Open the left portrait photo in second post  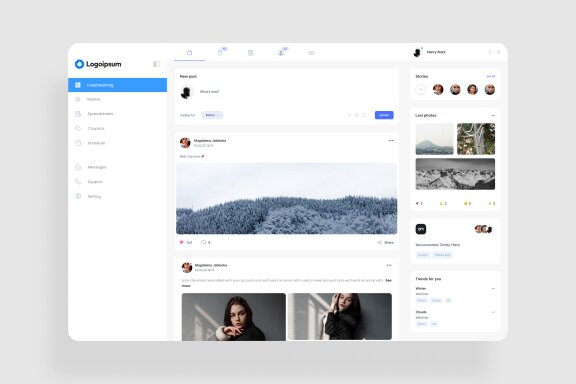click(234, 317)
